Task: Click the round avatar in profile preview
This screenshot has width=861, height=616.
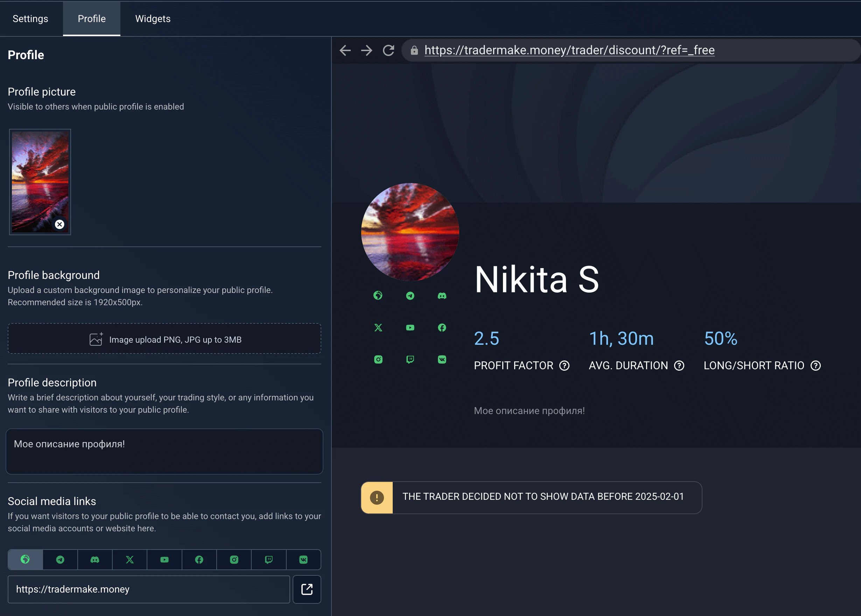Action: click(410, 232)
